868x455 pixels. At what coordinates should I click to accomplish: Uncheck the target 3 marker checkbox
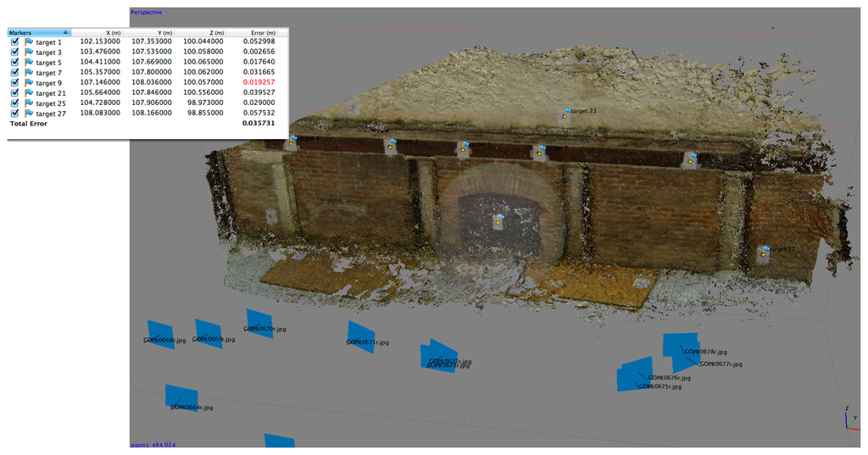(x=14, y=52)
